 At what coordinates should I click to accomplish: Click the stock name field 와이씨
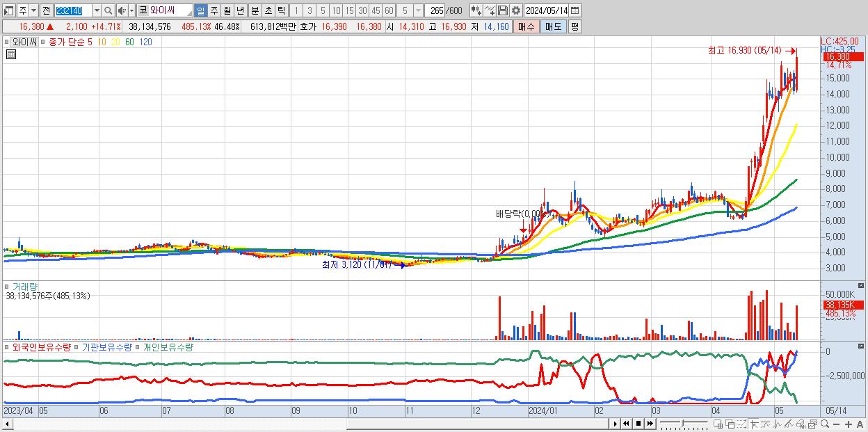(x=170, y=10)
